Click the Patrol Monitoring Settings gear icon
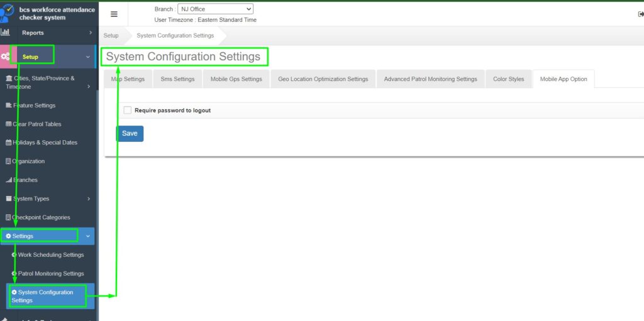This screenshot has width=644, height=321. (x=14, y=274)
